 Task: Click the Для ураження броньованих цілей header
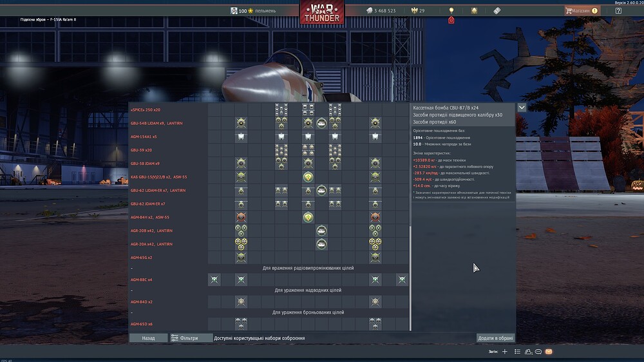308,312
